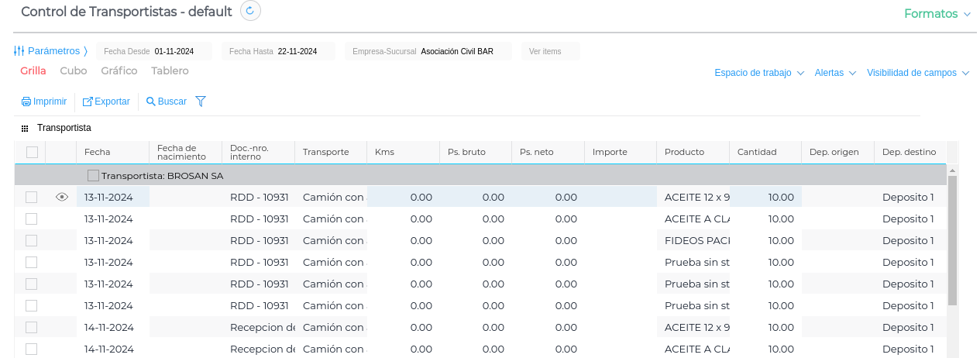Screen dimensions: 980x358
Task: Check the Transportista: BROSAN SA group checkbox
Action: (x=93, y=176)
